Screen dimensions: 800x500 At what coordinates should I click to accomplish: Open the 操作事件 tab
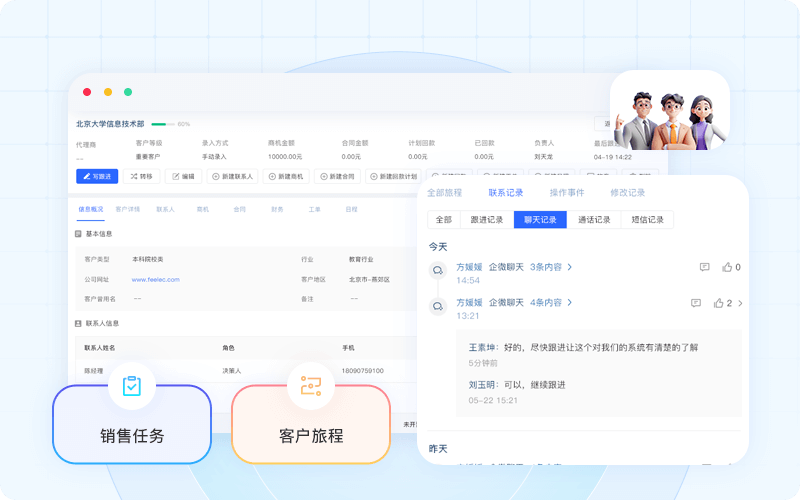click(566, 193)
